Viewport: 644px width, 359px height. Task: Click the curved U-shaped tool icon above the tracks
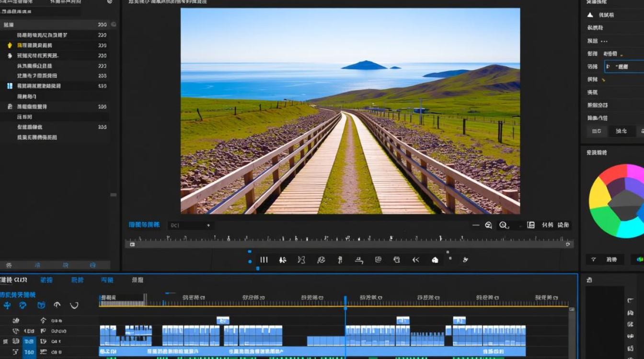click(74, 305)
